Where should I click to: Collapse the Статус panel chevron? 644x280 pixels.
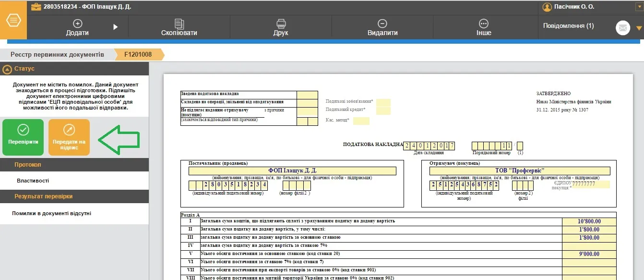(x=7, y=69)
